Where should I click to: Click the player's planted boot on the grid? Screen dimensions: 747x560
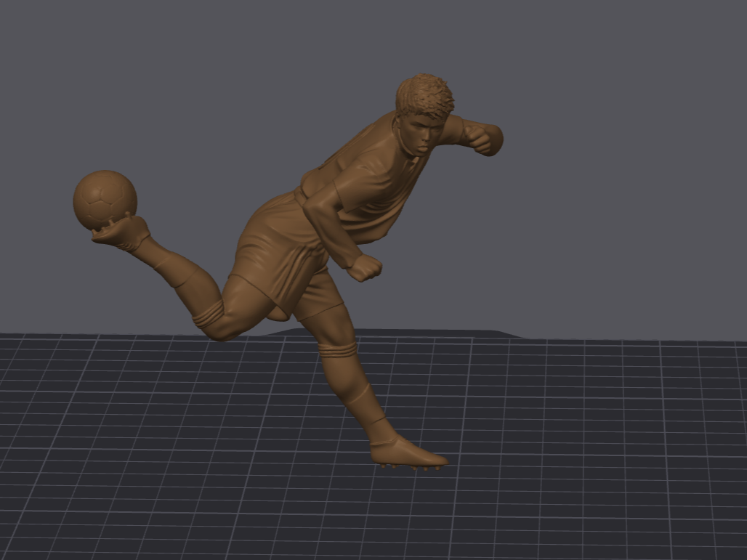[x=409, y=454]
